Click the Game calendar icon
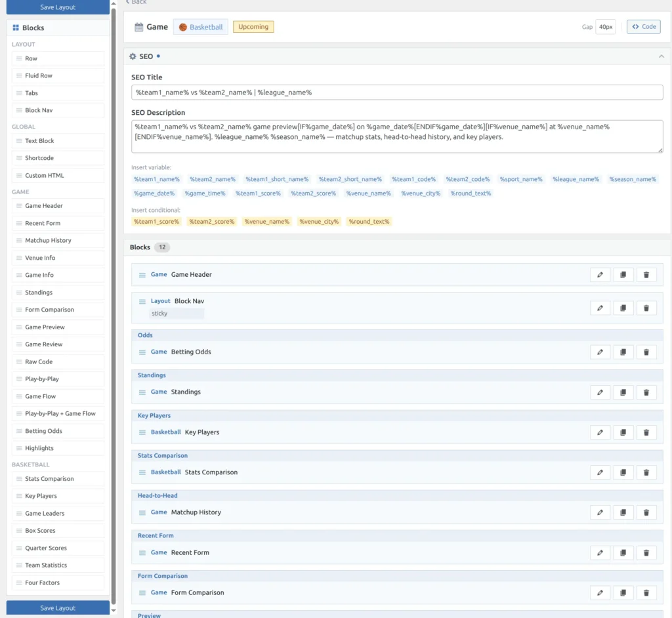Image resolution: width=672 pixels, height=618 pixels. pyautogui.click(x=139, y=27)
